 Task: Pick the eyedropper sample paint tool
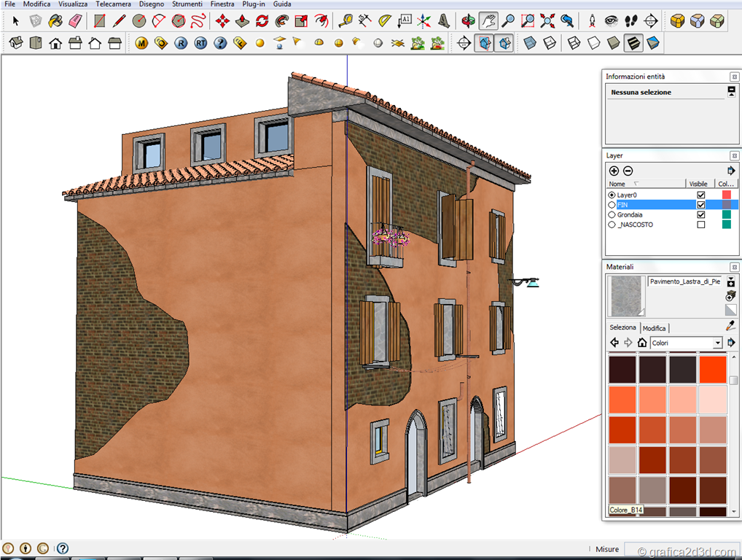point(730,325)
